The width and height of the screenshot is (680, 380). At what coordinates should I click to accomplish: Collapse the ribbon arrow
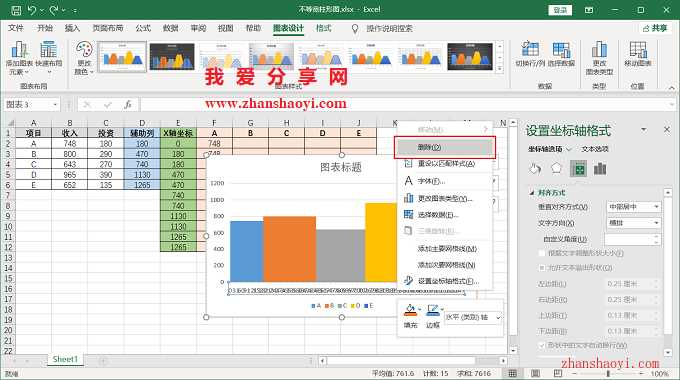click(x=671, y=88)
